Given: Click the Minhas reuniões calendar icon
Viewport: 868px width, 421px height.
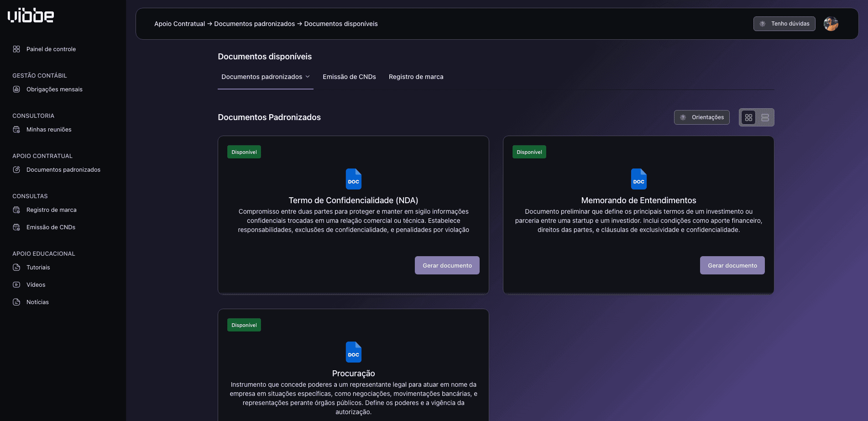Looking at the screenshot, I should [x=16, y=130].
